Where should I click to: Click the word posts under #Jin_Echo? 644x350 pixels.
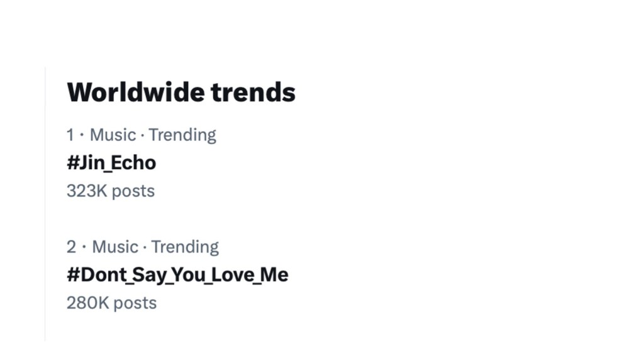pos(133,191)
